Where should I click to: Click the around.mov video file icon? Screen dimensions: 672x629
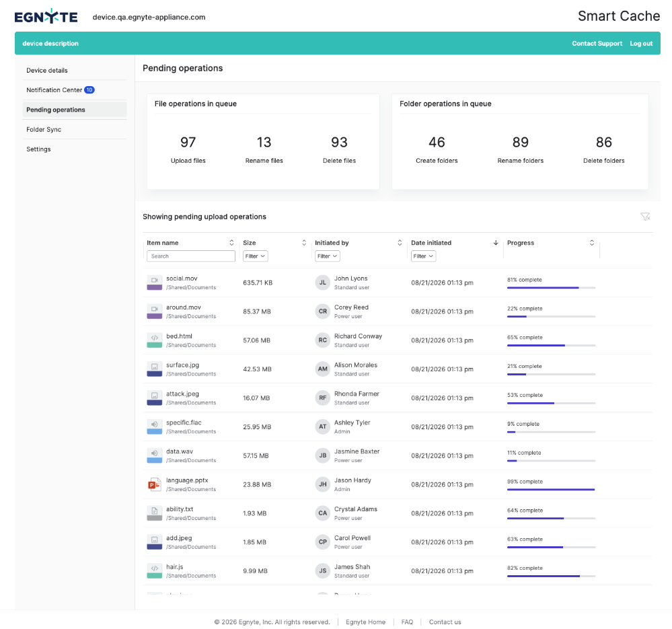(154, 311)
